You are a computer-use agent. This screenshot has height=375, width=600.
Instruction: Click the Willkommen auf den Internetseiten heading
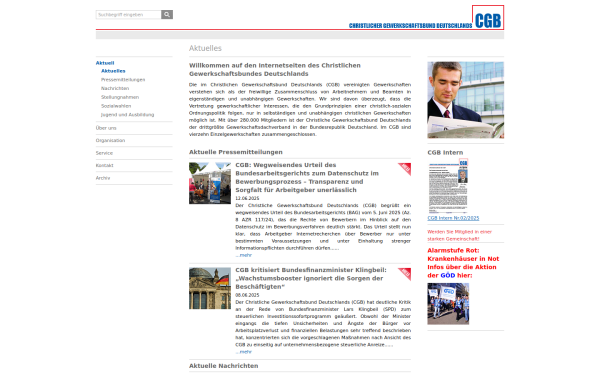275,70
